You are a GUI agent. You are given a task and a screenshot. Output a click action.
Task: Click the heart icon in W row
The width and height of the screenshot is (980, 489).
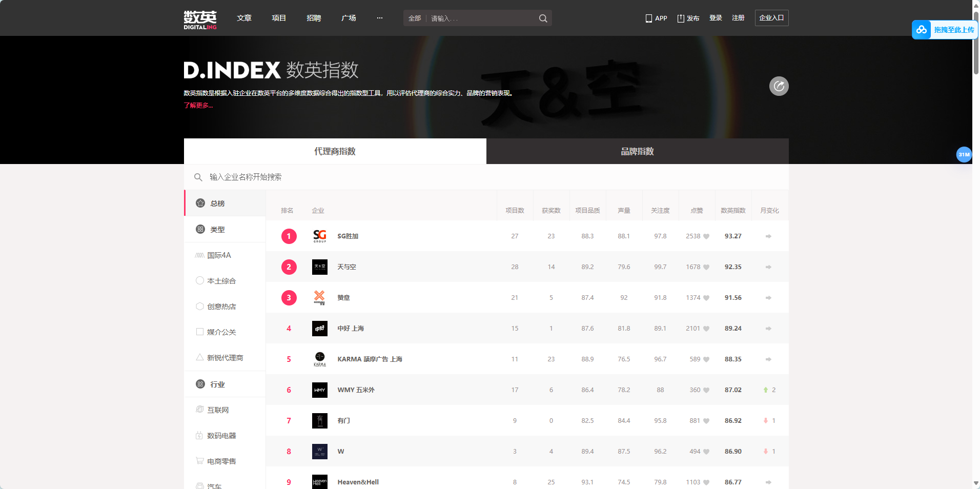tap(706, 452)
